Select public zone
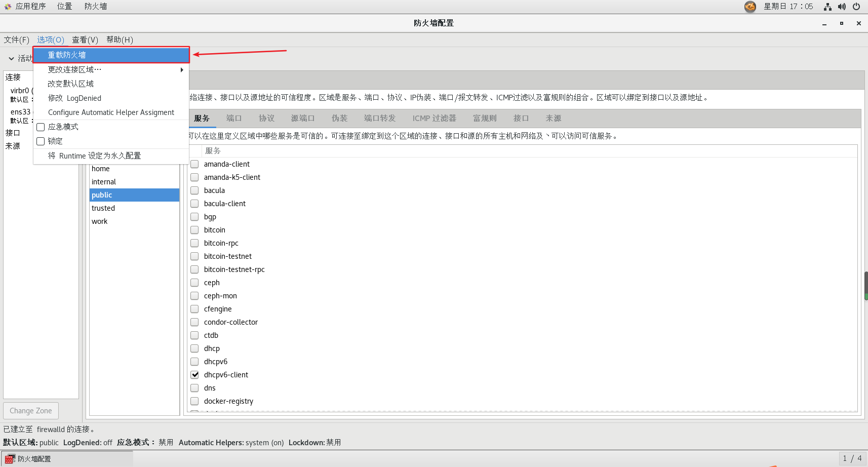Image resolution: width=868 pixels, height=467 pixels. (x=134, y=195)
